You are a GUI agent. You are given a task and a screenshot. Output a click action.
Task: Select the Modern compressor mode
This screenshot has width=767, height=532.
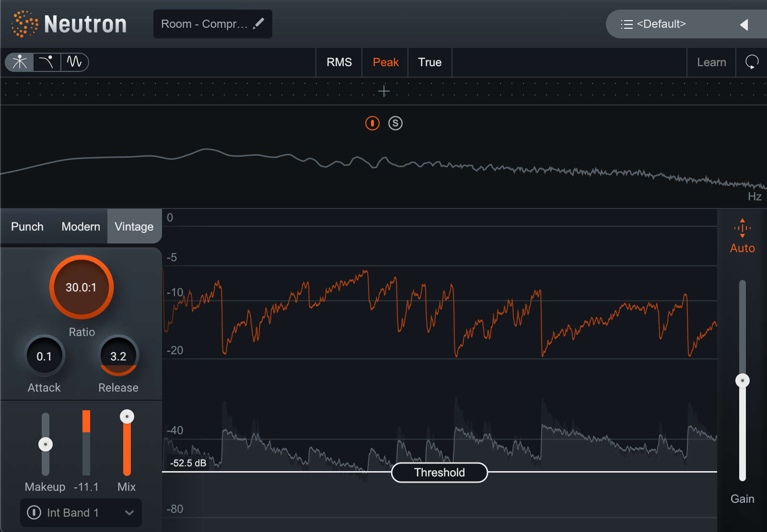[x=81, y=227]
